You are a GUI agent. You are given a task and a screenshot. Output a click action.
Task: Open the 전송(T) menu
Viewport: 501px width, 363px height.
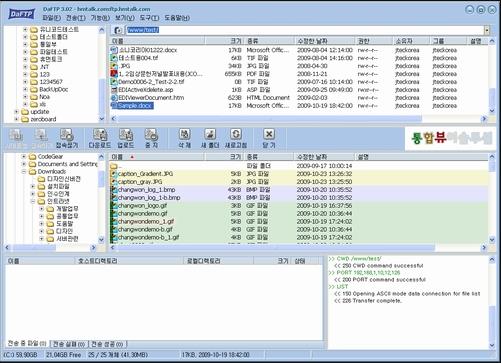point(76,18)
